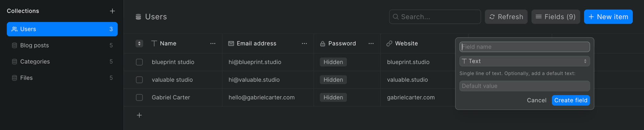Check the blueprint studio row checkbox
Screen dimensions: 644x130
[x=139, y=62]
